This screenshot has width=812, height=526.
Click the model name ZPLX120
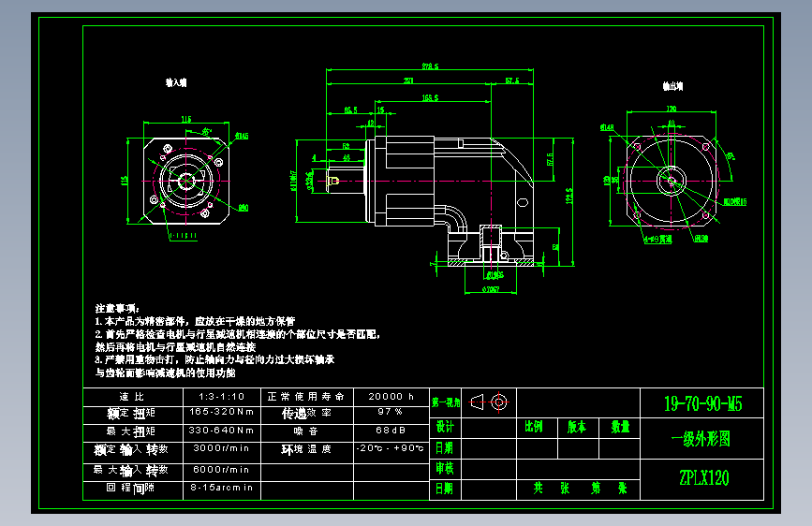(703, 477)
